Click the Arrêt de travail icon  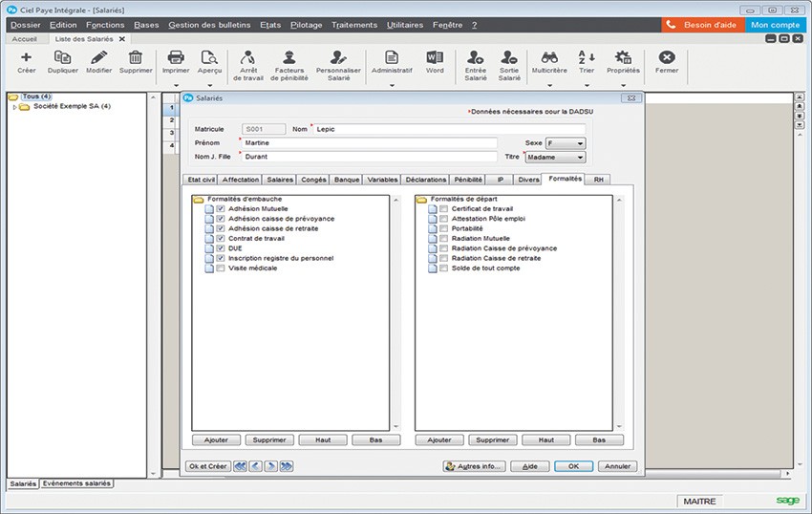[x=248, y=57]
